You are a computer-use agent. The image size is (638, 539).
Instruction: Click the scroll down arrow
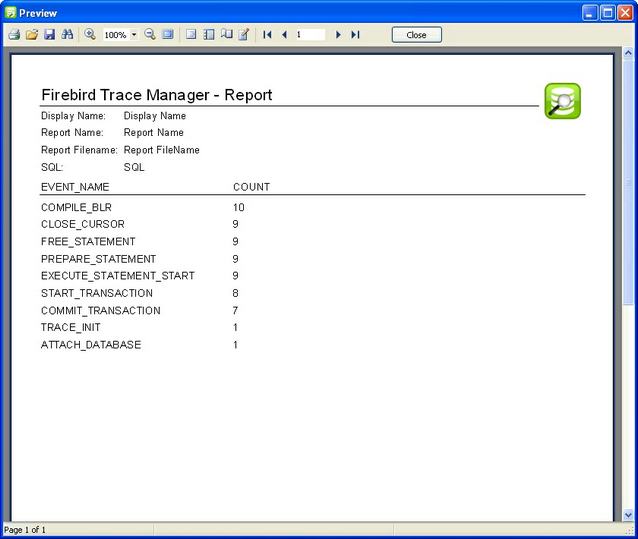pos(628,515)
